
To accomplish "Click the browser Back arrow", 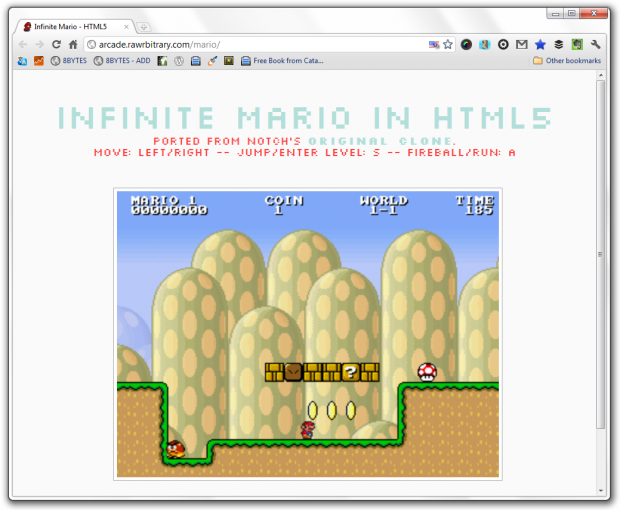I will 23,44.
